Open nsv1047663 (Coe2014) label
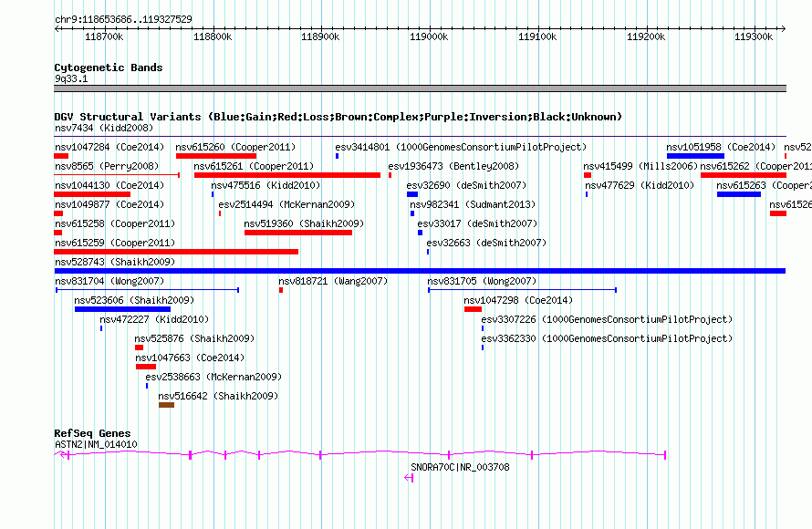 (x=190, y=358)
